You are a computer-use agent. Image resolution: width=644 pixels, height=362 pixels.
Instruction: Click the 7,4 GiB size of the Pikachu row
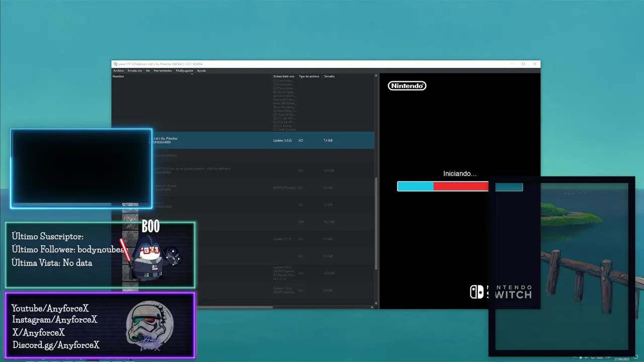pyautogui.click(x=328, y=140)
